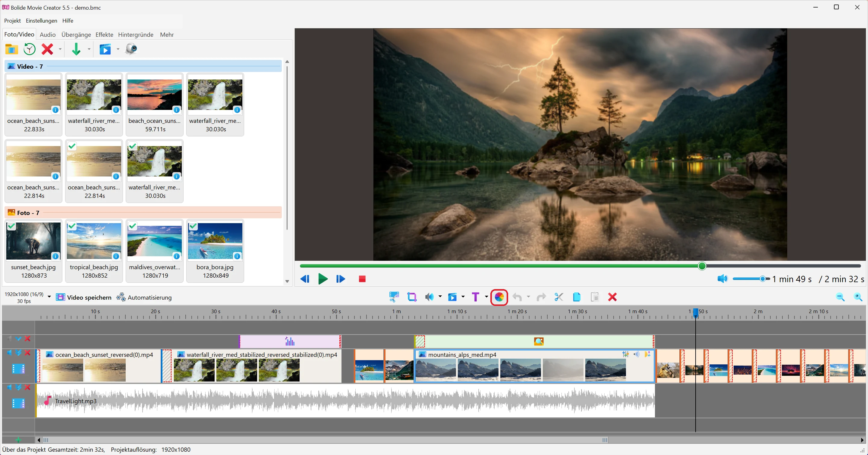Open dropdown arrow next to red X remove

(x=60, y=49)
